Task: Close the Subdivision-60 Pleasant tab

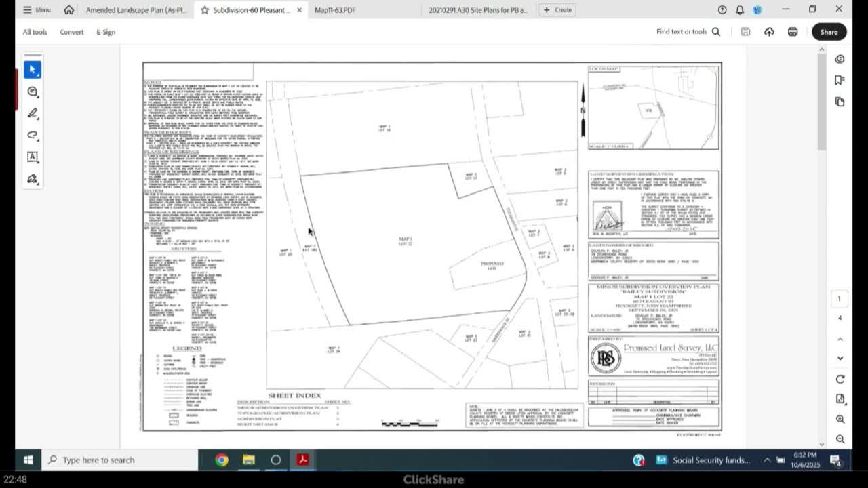Action: (x=299, y=10)
